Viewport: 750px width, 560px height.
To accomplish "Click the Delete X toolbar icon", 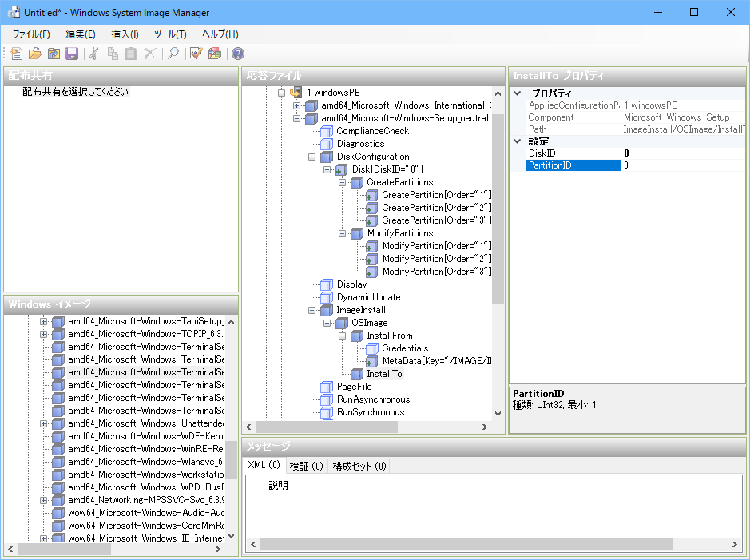I will pyautogui.click(x=149, y=54).
